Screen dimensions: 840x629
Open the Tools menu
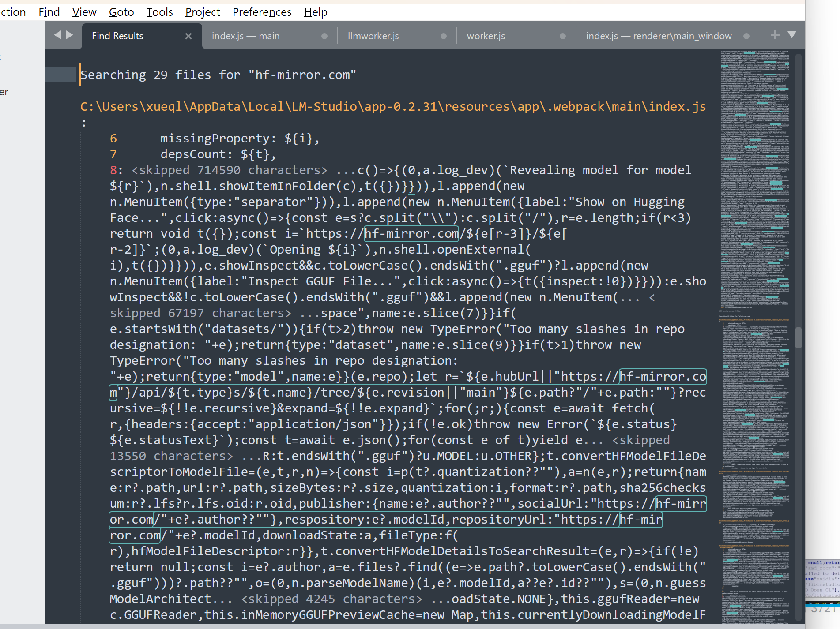159,12
